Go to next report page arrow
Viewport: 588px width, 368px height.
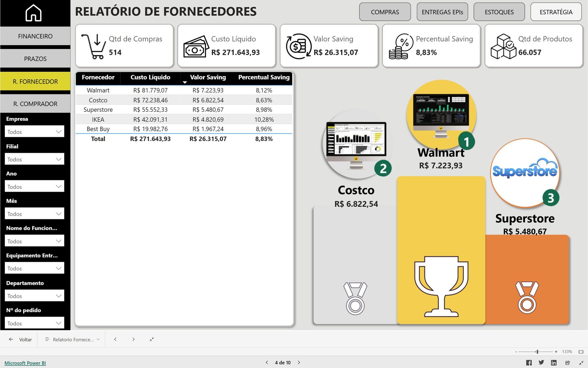(x=133, y=339)
